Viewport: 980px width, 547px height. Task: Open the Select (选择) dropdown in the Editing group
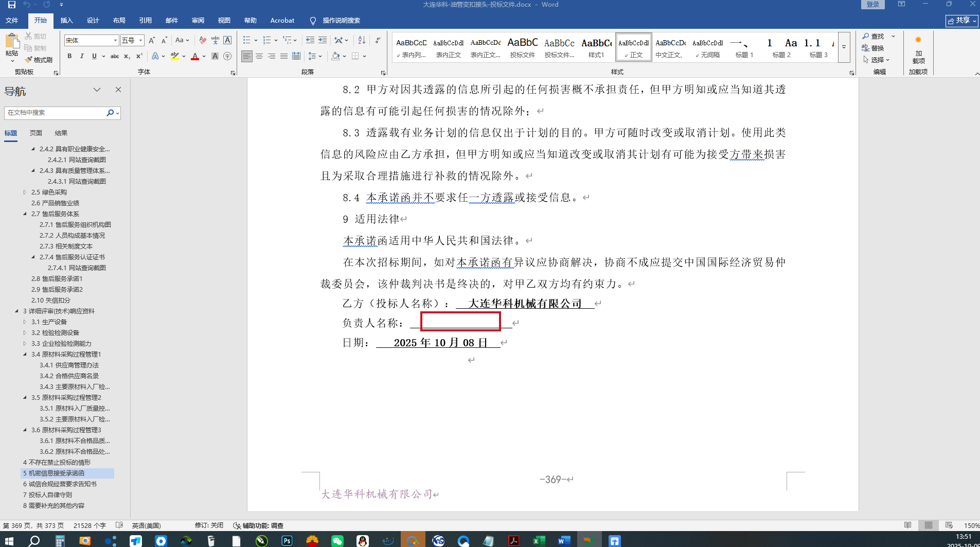pyautogui.click(x=876, y=60)
